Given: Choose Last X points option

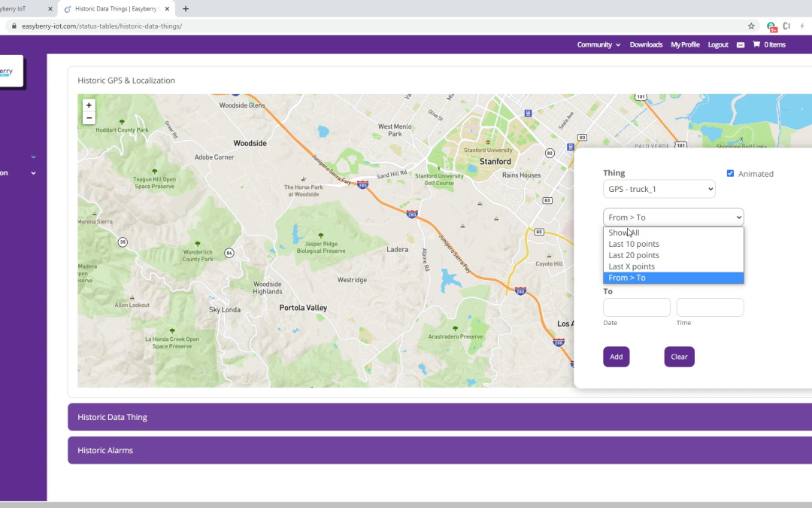Looking at the screenshot, I should (673, 266).
